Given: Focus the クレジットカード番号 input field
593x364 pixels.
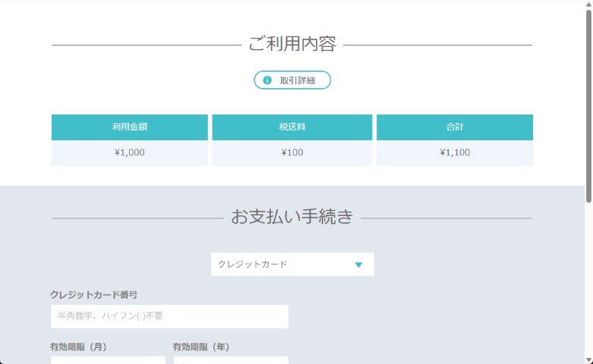Looking at the screenshot, I should [169, 316].
